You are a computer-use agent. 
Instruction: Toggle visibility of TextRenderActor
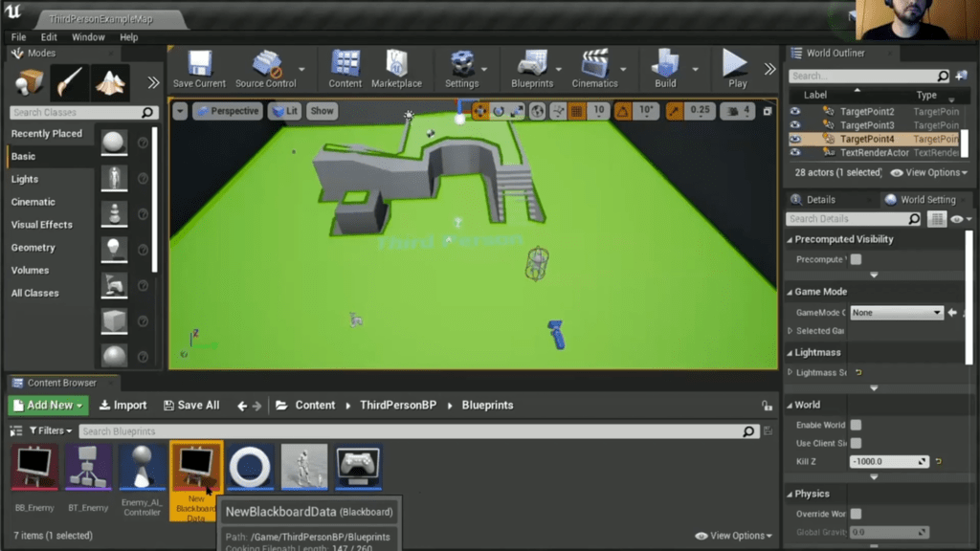795,152
